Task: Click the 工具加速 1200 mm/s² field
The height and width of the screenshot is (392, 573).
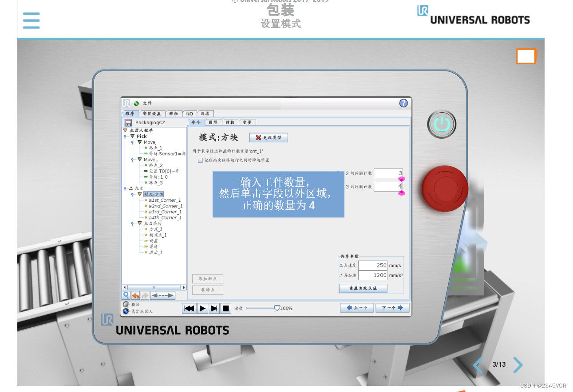Action: [x=373, y=275]
